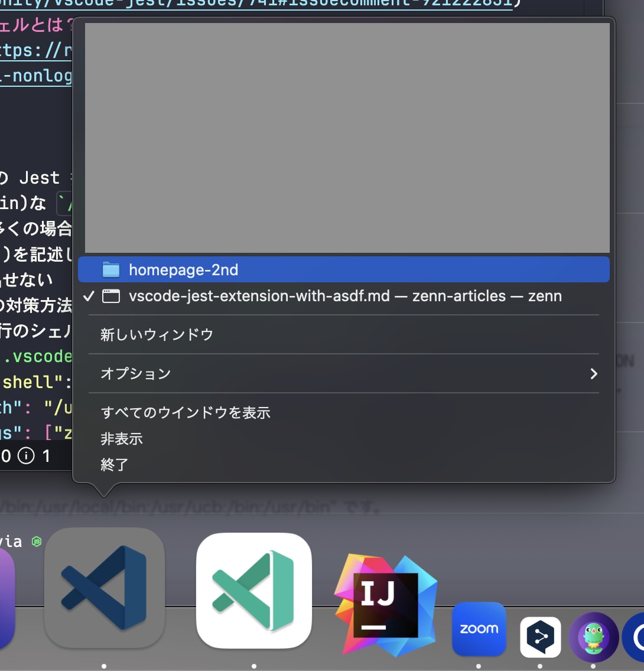Click the white hexagon share-icon Dock app

[540, 637]
